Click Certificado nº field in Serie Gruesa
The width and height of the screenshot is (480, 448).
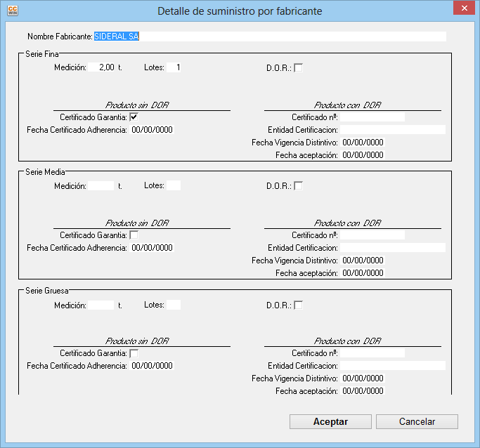coord(372,353)
